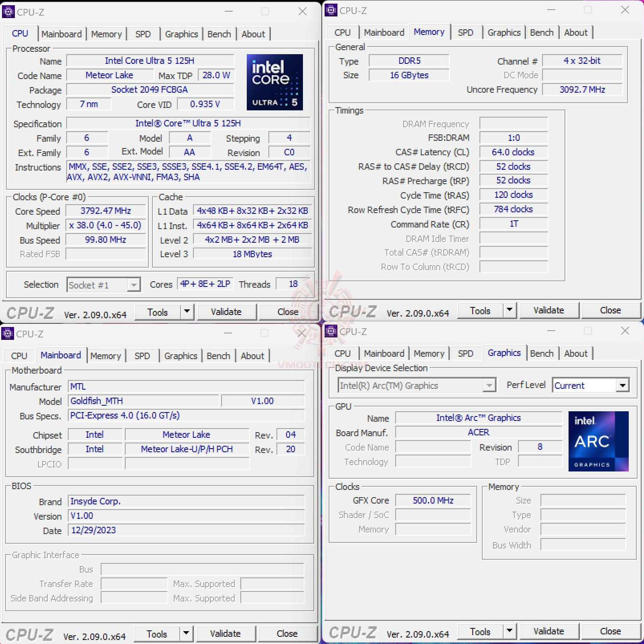The image size is (644, 644).
Task: Open the Tools dropdown arrow in the CPU tab window
Action: pos(187,311)
